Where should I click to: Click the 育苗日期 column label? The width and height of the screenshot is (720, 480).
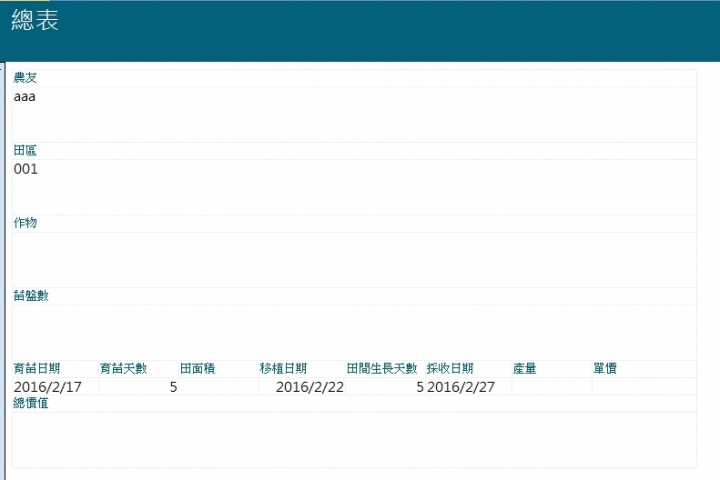37,368
